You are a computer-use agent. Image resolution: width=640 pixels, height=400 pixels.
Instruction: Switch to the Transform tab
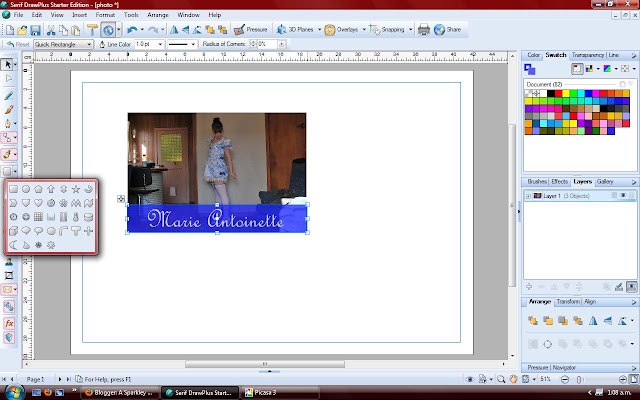pyautogui.click(x=568, y=302)
